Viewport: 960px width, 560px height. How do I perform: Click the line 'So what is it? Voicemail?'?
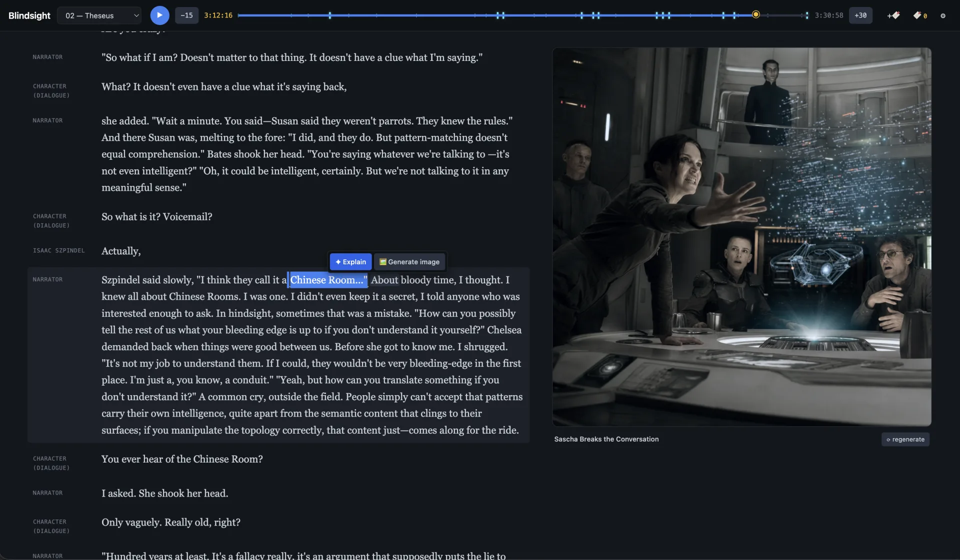157,217
